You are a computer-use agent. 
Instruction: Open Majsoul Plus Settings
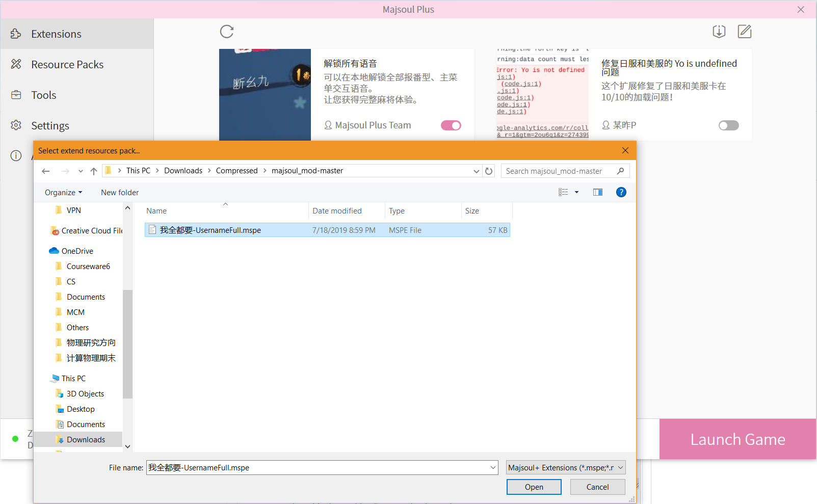coord(50,125)
